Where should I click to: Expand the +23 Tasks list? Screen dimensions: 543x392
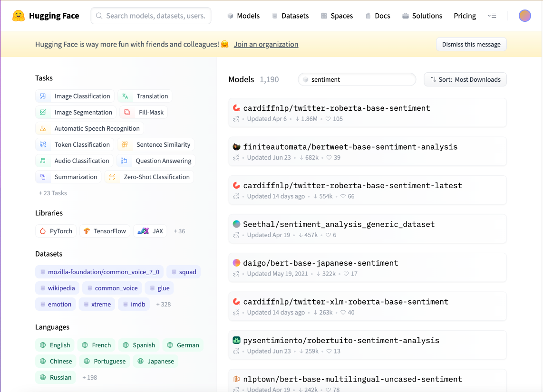53,193
